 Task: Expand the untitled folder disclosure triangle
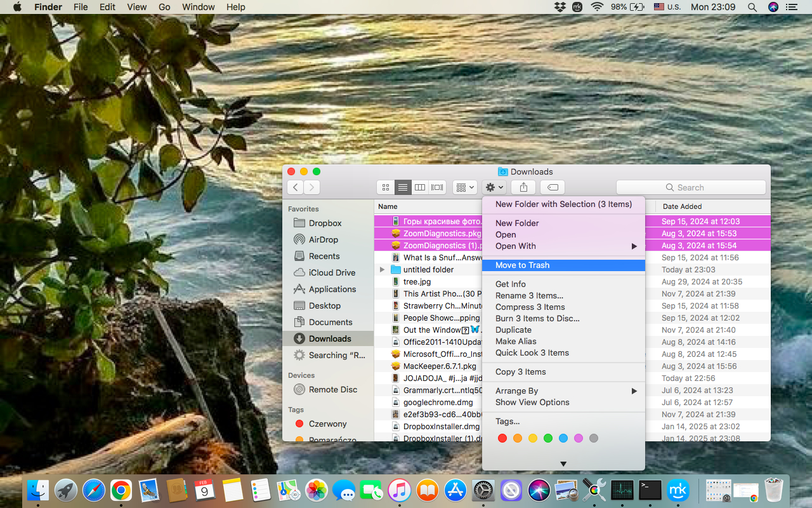381,269
